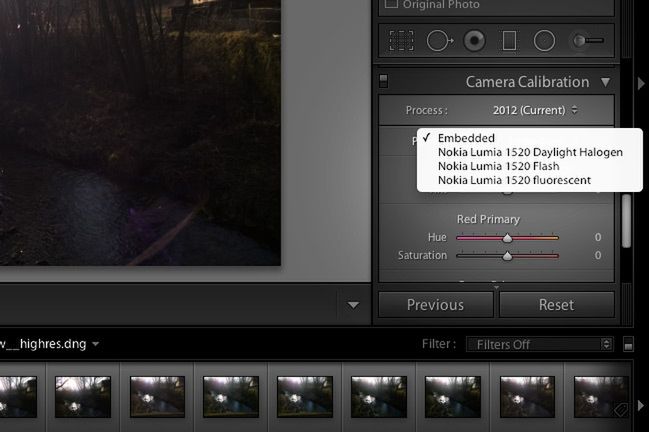Screen dimensions: 649x432
Task: Select the Spot Removal tool
Action: click(440, 41)
